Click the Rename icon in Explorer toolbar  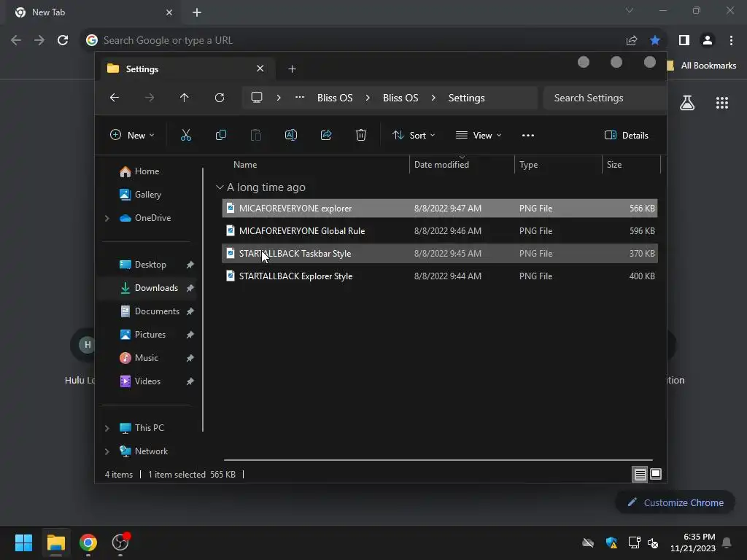(290, 135)
